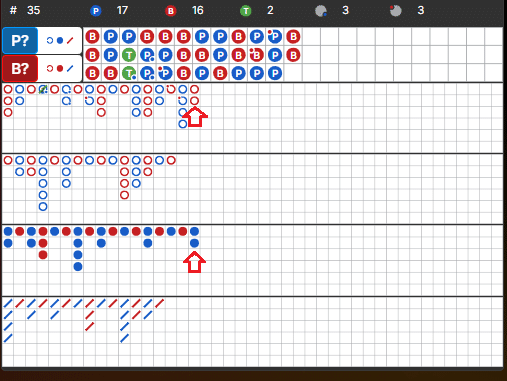Click bottom-row blue P bead with red dot
Screen dimensions: 507x381
(x=165, y=73)
